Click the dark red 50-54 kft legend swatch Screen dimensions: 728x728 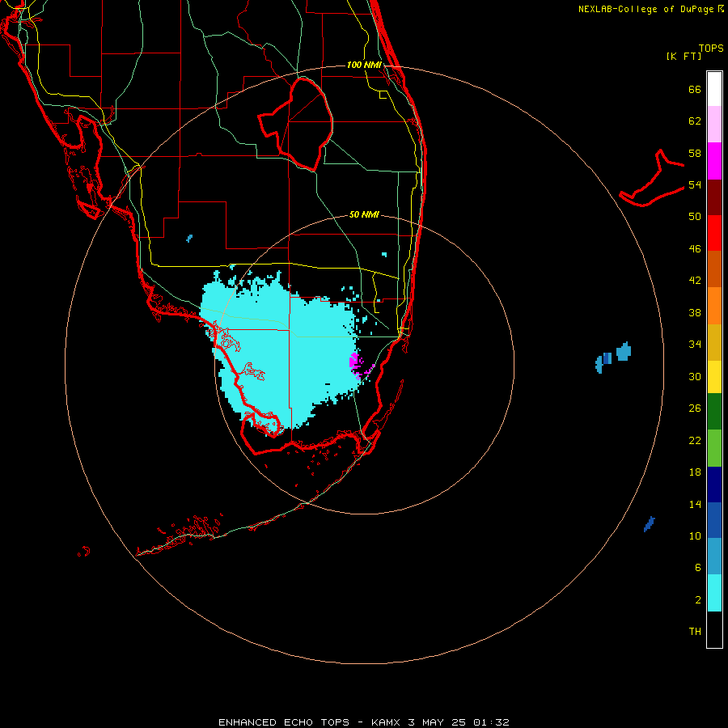714,197
